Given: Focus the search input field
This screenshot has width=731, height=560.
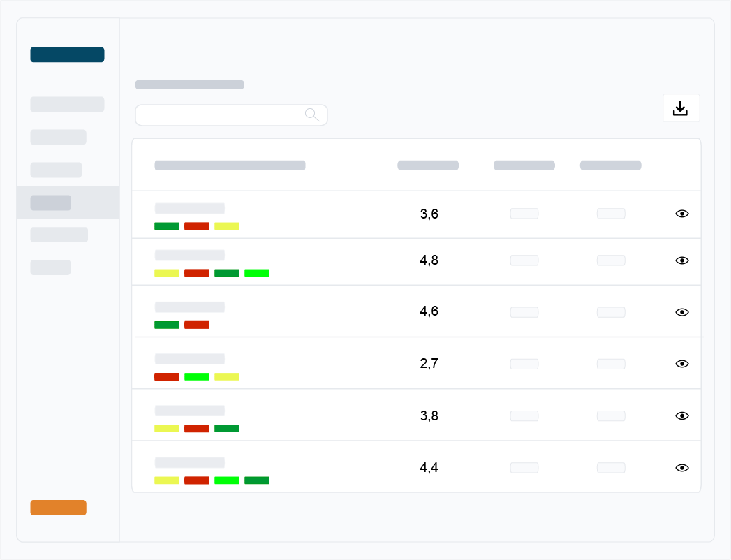Looking at the screenshot, I should pyautogui.click(x=220, y=115).
